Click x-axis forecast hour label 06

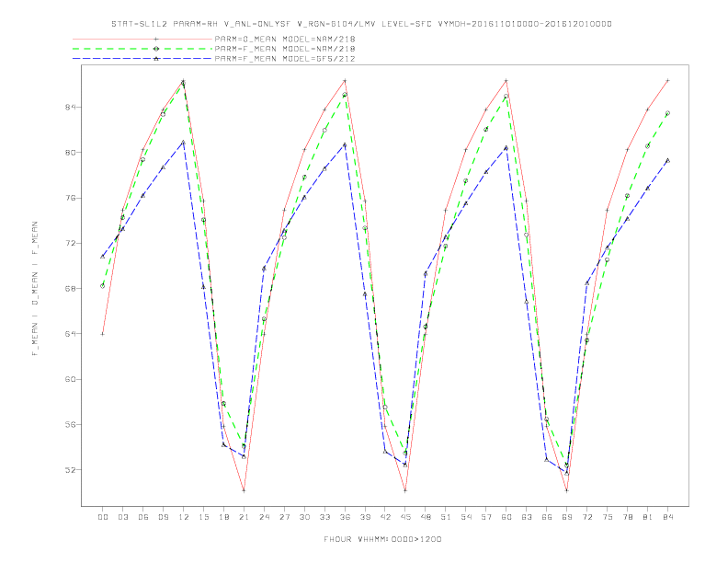pos(143,517)
